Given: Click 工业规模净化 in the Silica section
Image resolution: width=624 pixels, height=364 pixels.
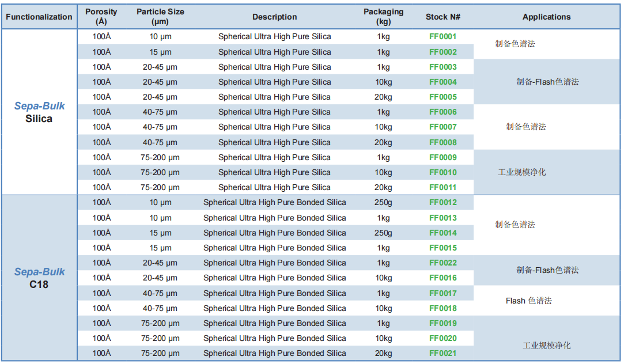Looking at the screenshot, I should pyautogui.click(x=521, y=172).
